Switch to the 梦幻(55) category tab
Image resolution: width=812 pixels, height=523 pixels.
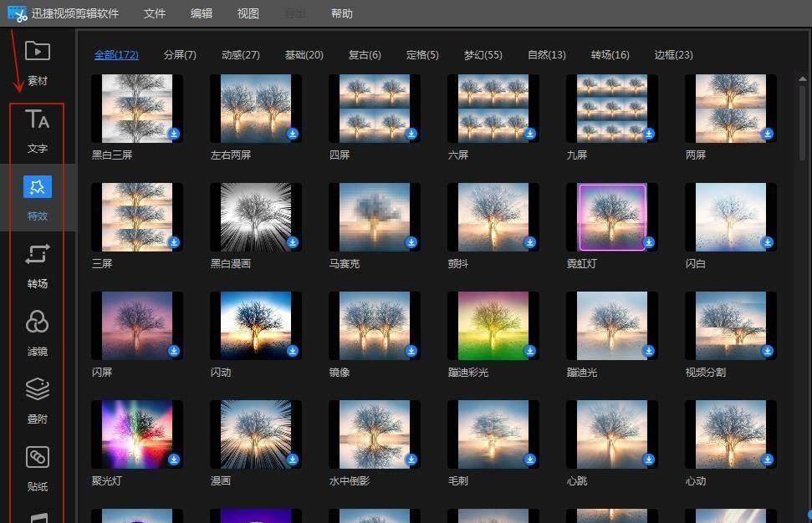point(483,55)
